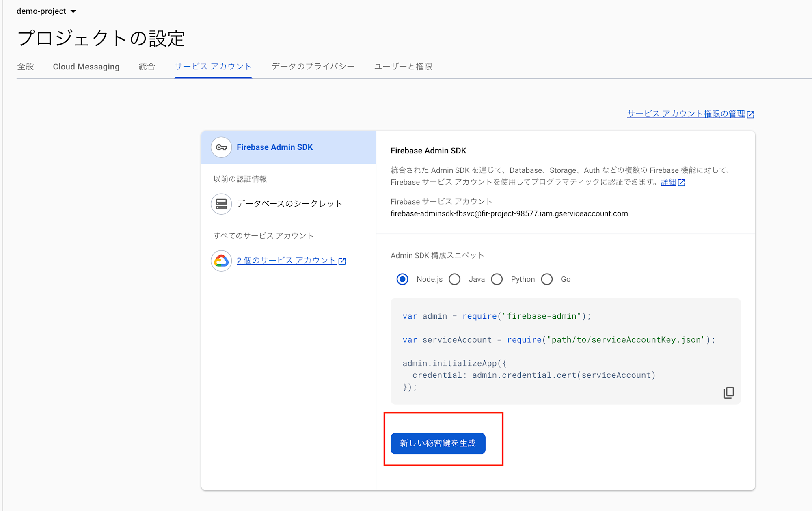812x511 pixels.
Task: Click the すべてのサービス アカウント section label
Action: click(263, 236)
